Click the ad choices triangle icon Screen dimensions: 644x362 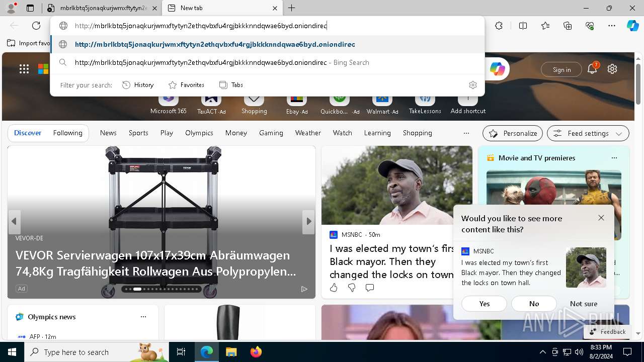pos(304,289)
